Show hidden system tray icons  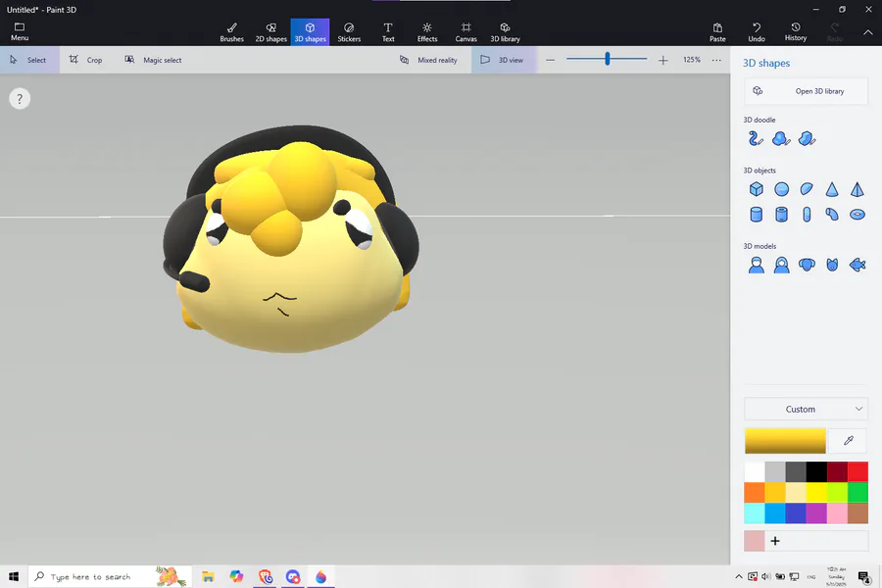tap(738, 577)
